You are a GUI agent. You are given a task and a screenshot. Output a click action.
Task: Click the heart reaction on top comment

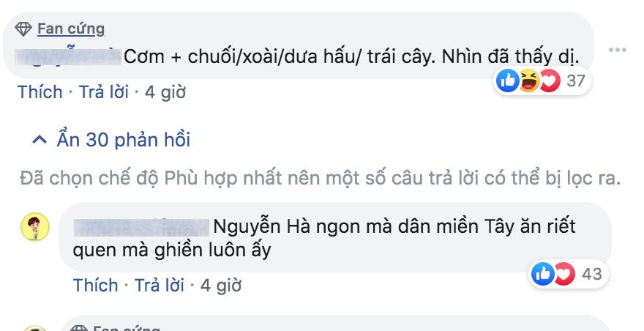[x=549, y=81]
